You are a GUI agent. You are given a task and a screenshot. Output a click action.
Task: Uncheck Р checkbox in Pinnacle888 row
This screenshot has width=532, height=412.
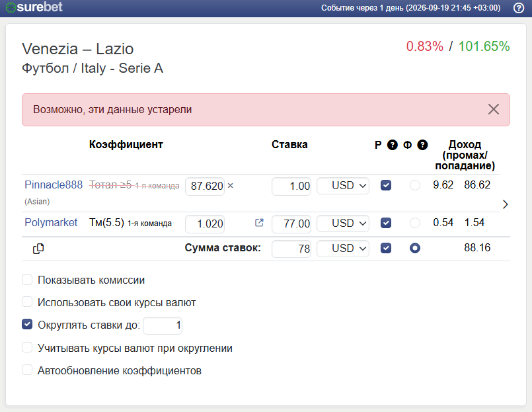(386, 185)
